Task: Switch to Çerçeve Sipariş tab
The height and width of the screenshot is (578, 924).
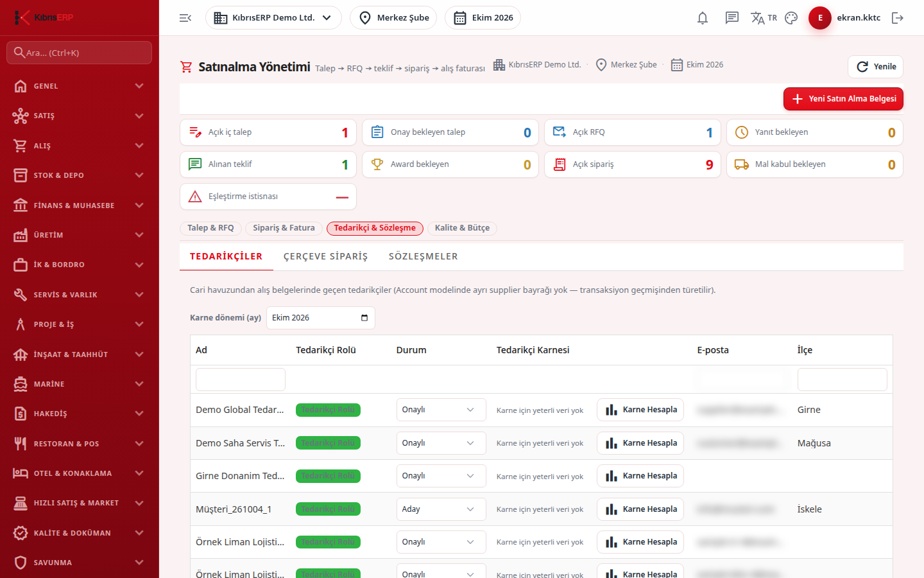Action: point(325,256)
